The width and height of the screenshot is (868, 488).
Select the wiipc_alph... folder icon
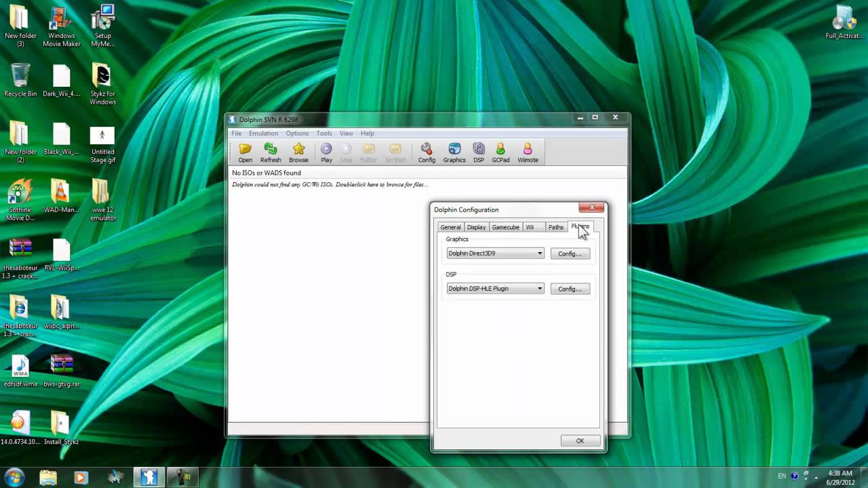61,313
